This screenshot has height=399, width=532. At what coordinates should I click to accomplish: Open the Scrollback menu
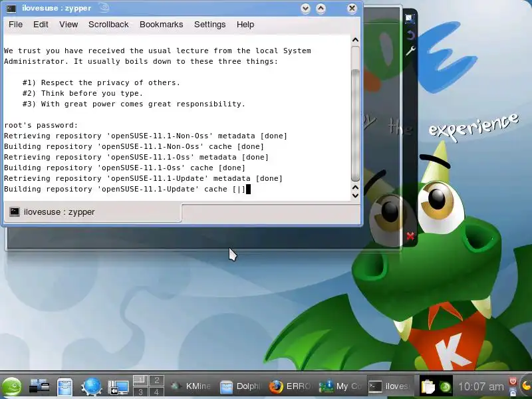(108, 25)
